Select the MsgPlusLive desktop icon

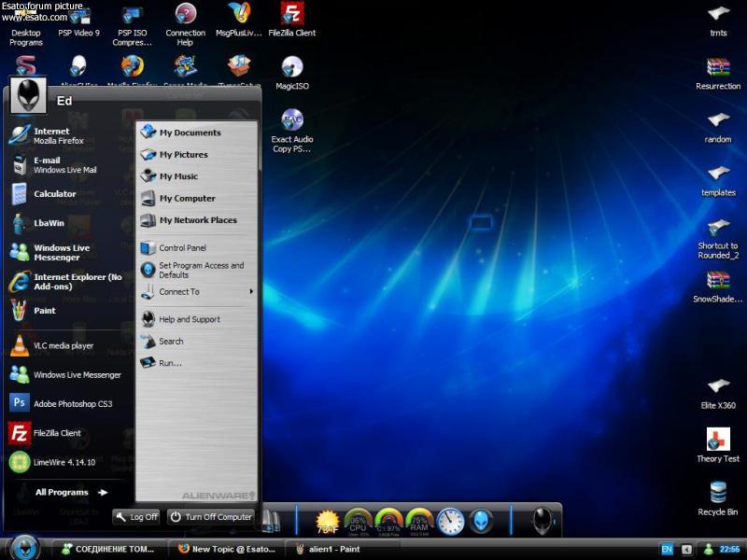(x=239, y=20)
